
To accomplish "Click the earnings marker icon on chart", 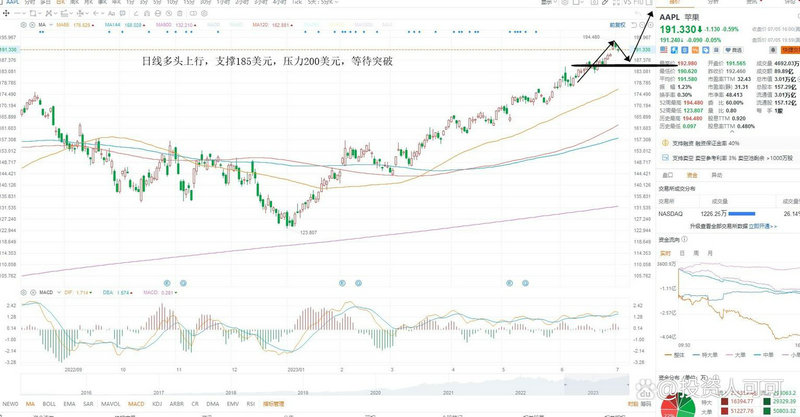I will (x=167, y=283).
